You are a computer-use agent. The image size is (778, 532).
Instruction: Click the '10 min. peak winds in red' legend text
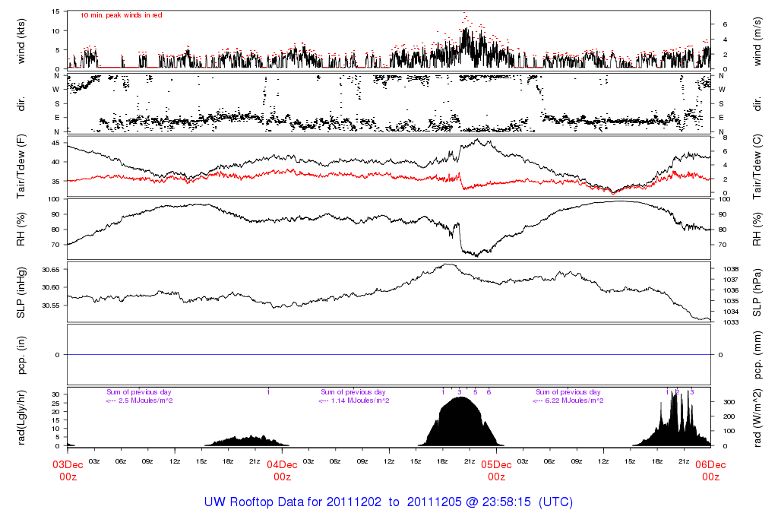pos(121,15)
